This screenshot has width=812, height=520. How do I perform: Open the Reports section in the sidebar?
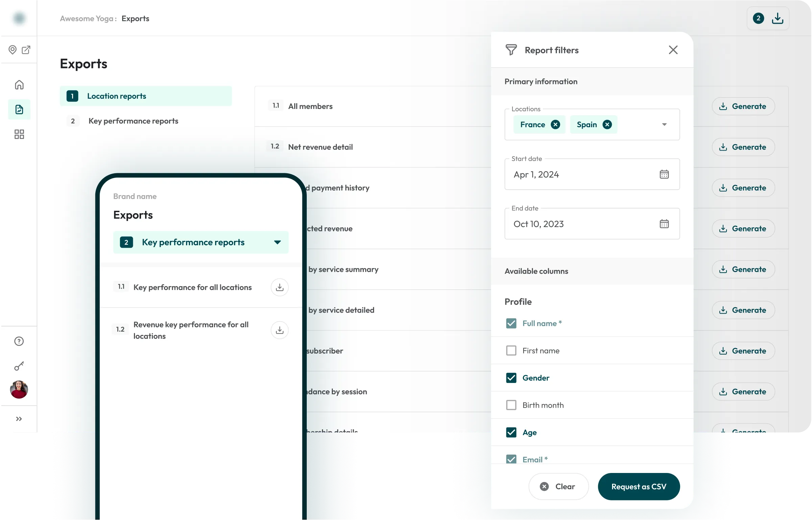(x=19, y=109)
